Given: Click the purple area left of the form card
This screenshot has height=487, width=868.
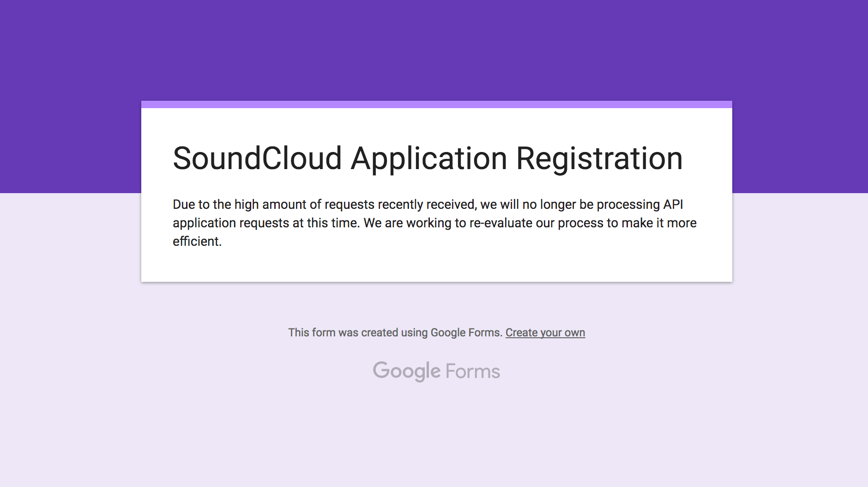Looking at the screenshot, I should [x=69, y=139].
